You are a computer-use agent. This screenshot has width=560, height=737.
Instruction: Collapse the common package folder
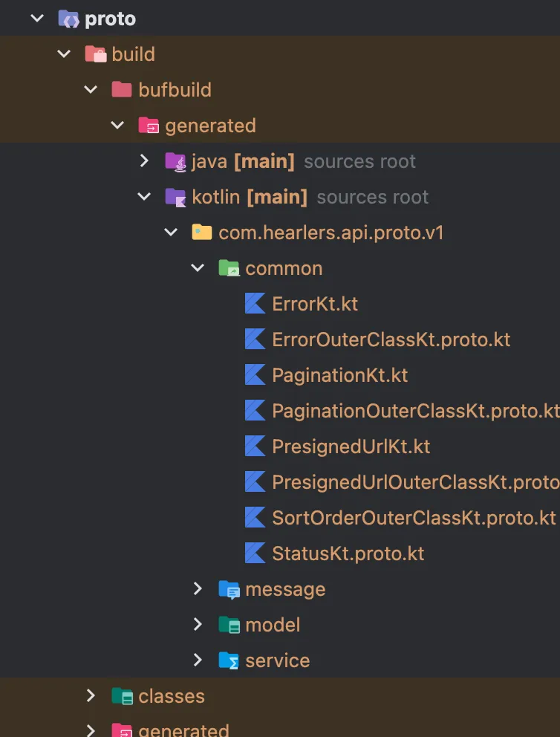pyautogui.click(x=198, y=268)
